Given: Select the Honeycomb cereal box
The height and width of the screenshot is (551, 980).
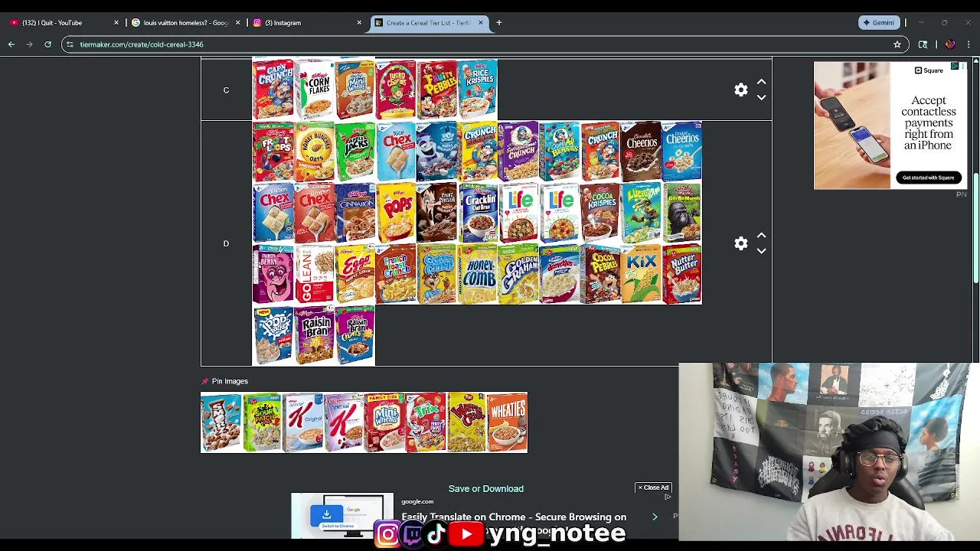Looking at the screenshot, I should pyautogui.click(x=477, y=274).
